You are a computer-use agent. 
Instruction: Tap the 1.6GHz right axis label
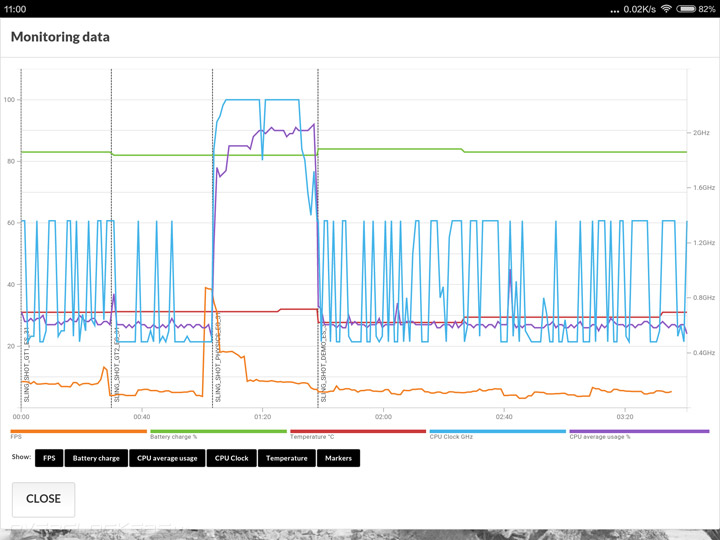pos(703,188)
